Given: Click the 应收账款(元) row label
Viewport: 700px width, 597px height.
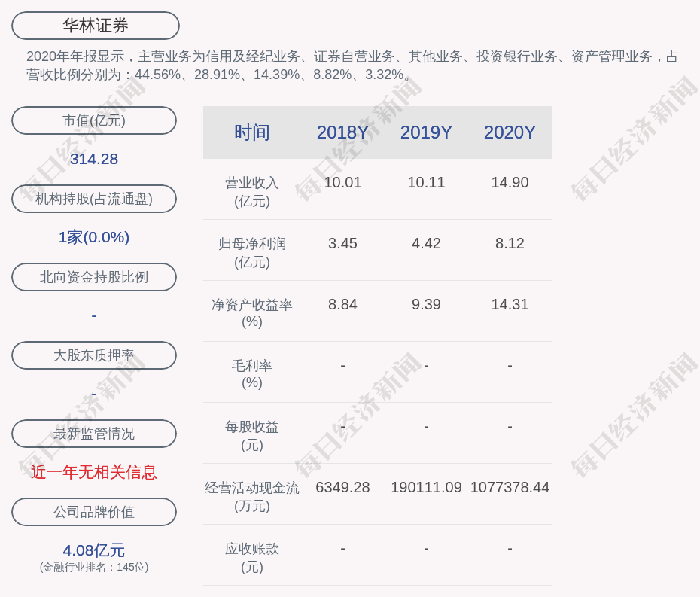Looking at the screenshot, I should tap(252, 558).
